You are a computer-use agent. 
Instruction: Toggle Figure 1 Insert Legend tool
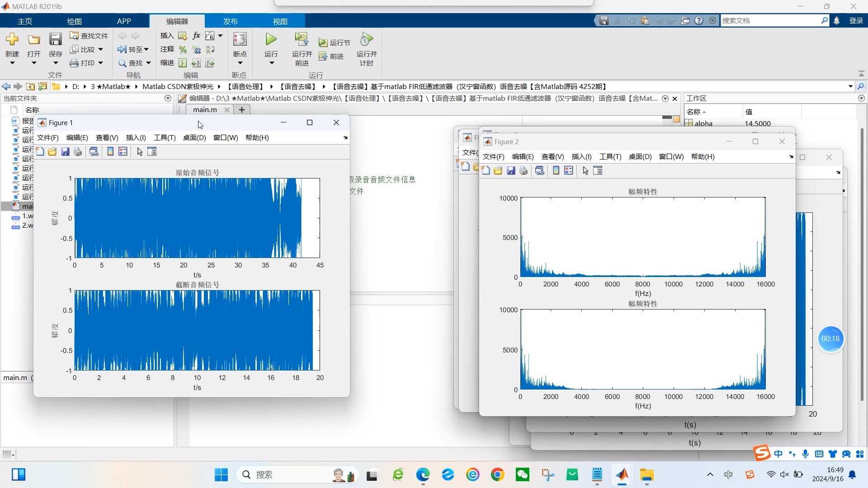(x=123, y=152)
